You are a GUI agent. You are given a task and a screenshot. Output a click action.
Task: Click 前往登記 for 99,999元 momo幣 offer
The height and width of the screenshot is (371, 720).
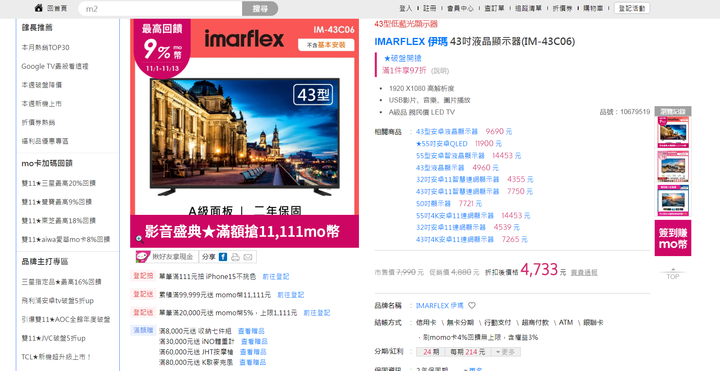point(291,295)
